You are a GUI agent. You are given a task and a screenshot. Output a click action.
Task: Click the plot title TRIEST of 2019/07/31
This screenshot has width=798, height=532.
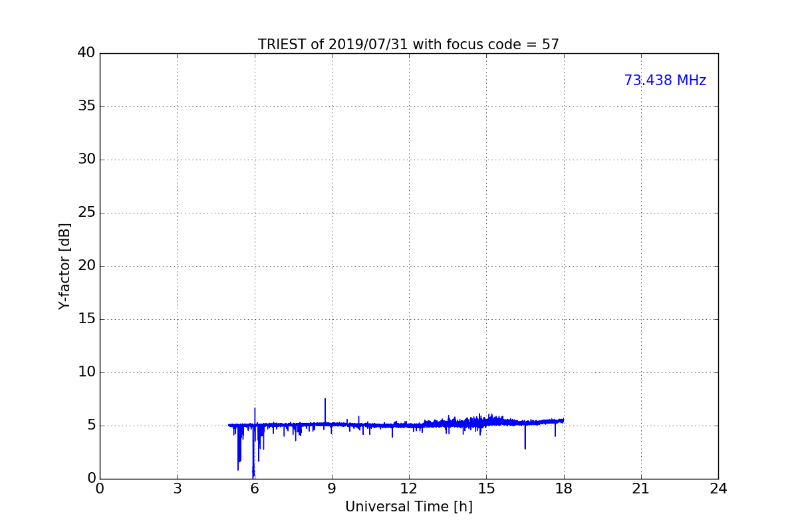(x=408, y=45)
